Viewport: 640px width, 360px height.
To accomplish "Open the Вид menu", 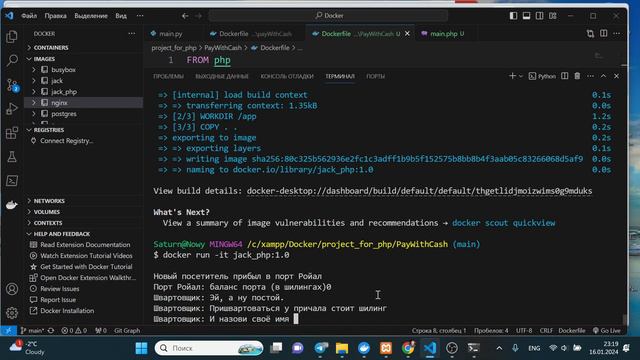I will 121,16.
